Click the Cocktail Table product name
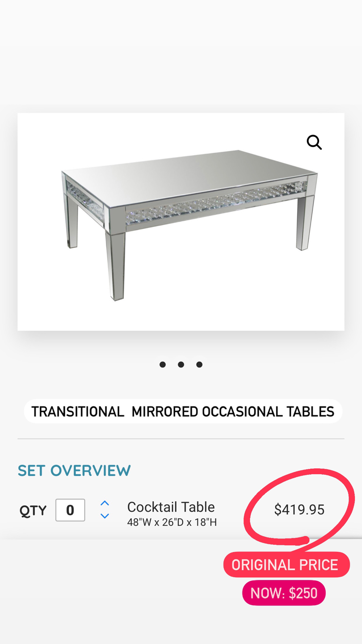 coord(171,507)
